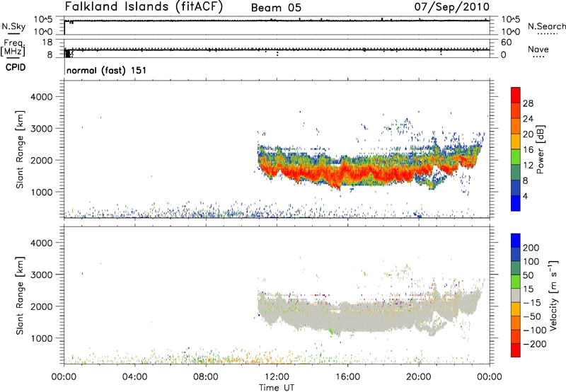The image size is (566, 392).
Task: Click the '18' frequency axis value
Action: click(47, 42)
